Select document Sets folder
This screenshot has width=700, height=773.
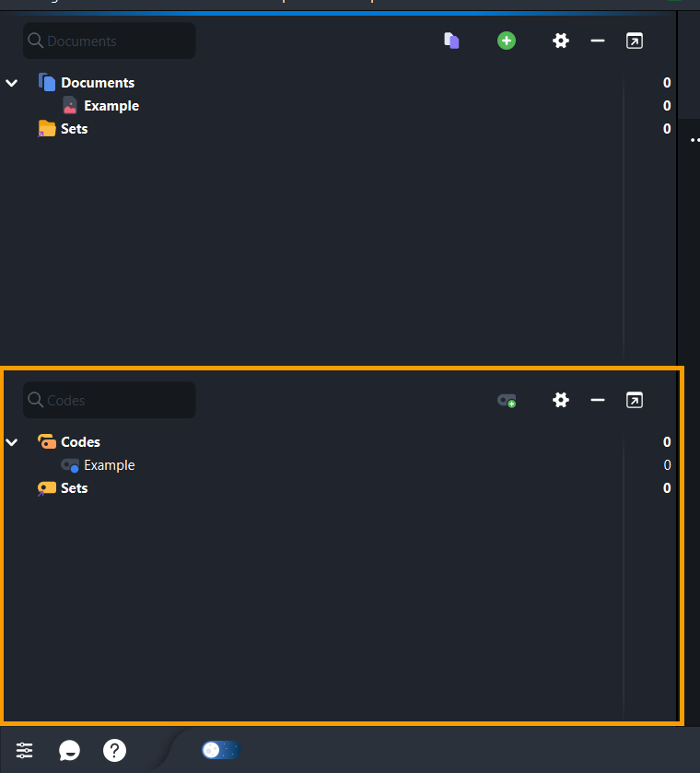pos(74,129)
